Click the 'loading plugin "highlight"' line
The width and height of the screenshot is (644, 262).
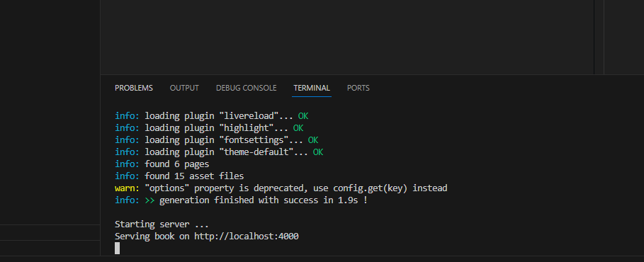click(x=209, y=128)
